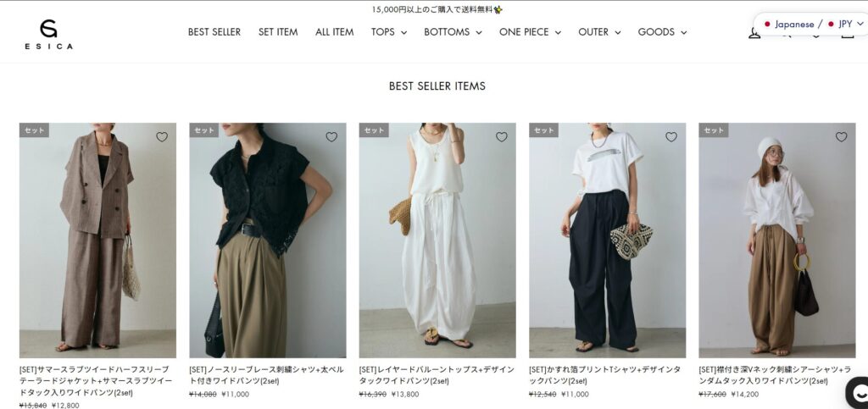The image size is (868, 409).
Task: Expand the BOTTOMS menu dropdown
Action: [x=453, y=32]
